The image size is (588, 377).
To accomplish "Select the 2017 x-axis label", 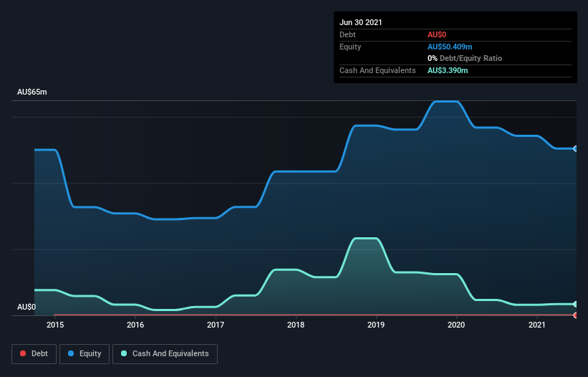I will [216, 325].
